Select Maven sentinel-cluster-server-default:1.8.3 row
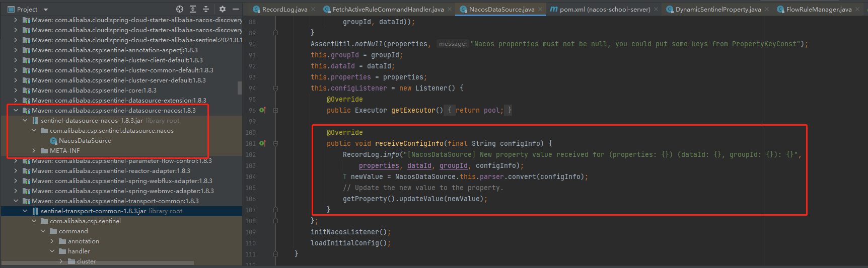Image resolution: width=868 pixels, height=268 pixels. click(121, 80)
